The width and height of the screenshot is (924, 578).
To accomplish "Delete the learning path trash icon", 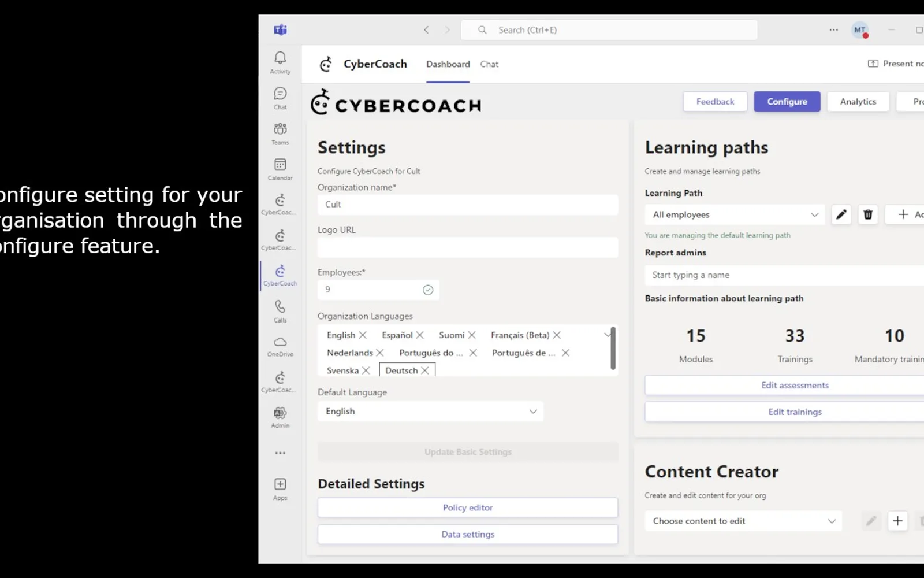I will 868,214.
